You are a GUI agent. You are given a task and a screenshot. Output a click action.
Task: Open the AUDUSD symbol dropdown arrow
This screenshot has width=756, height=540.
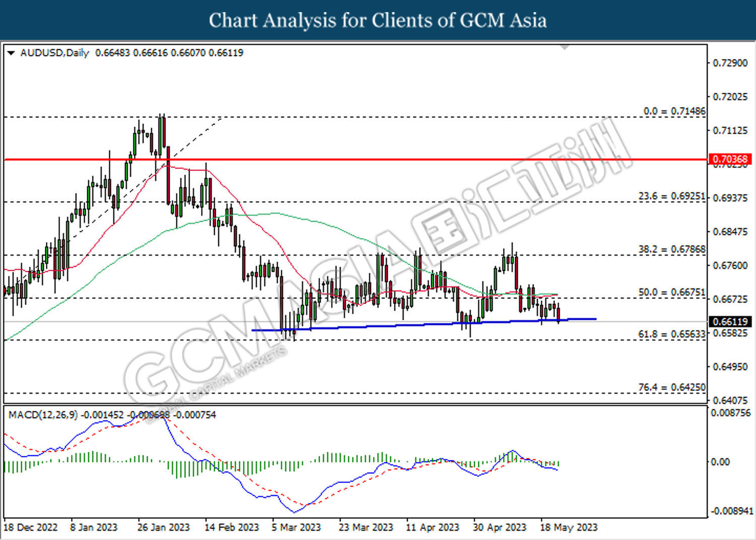11,53
